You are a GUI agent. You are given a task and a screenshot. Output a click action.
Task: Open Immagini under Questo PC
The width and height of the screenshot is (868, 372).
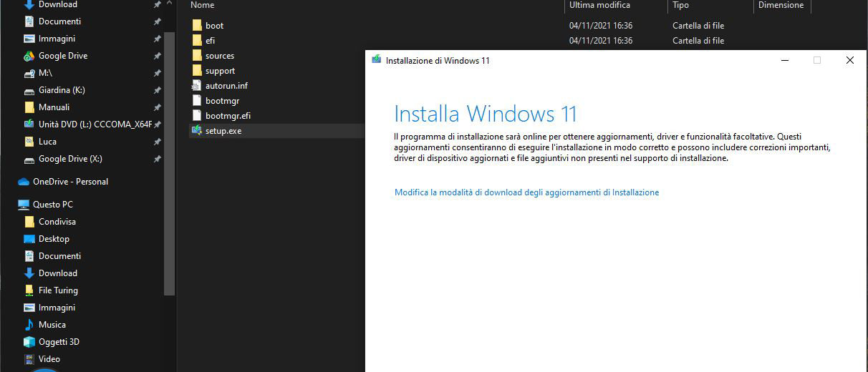coord(57,308)
